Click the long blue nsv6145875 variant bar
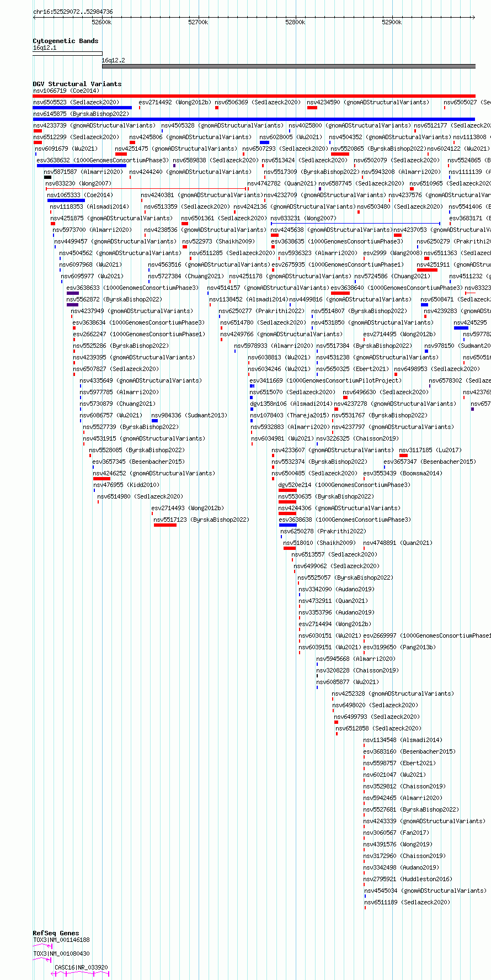Screen dimensions: 491x980 point(254,119)
